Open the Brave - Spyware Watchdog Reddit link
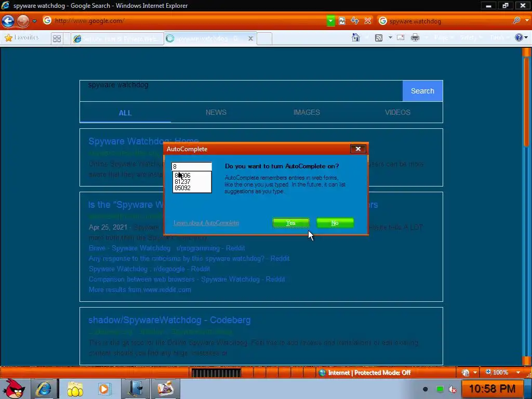This screenshot has height=399, width=532. [167, 248]
